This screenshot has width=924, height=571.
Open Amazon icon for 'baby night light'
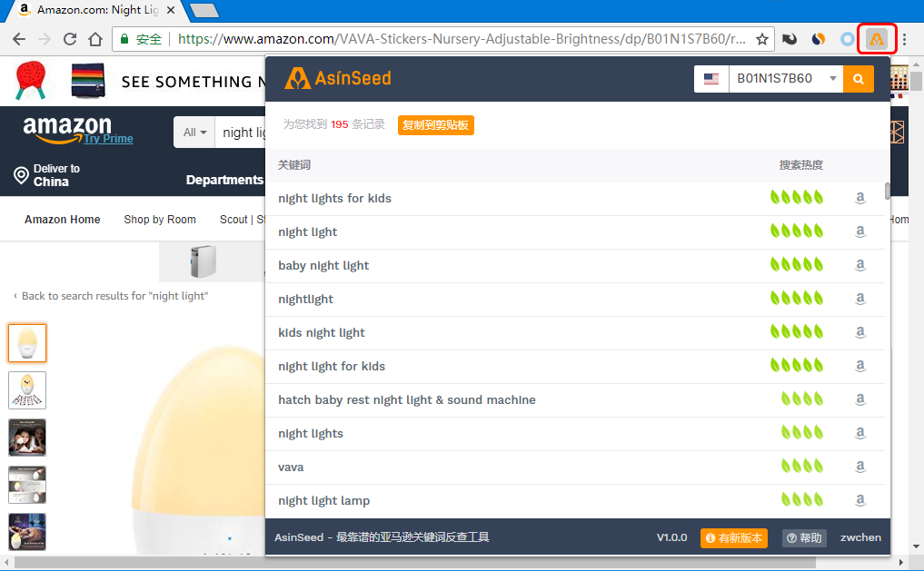(x=859, y=265)
